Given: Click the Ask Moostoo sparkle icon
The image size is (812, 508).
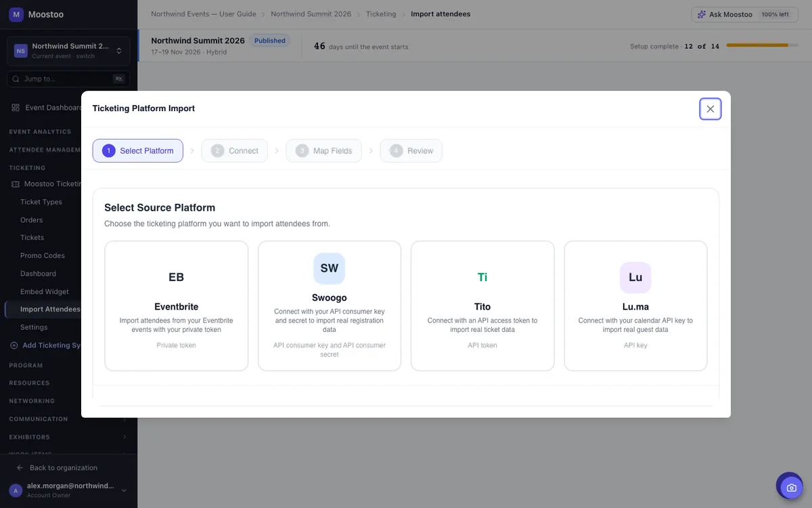Looking at the screenshot, I should [x=701, y=14].
